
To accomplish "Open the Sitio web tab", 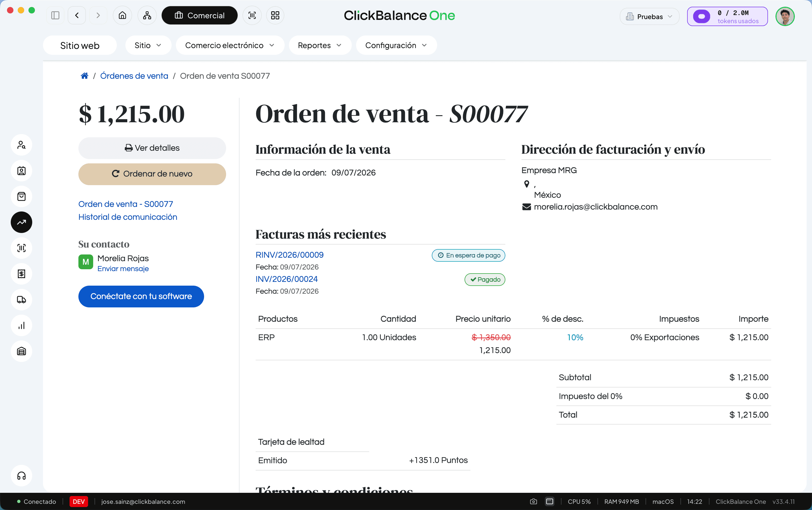I will pyautogui.click(x=80, y=45).
